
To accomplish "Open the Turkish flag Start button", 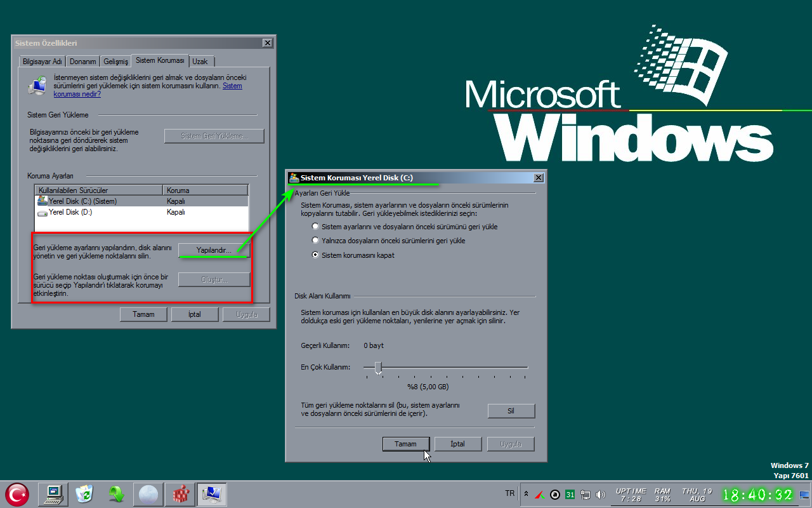I will [17, 494].
